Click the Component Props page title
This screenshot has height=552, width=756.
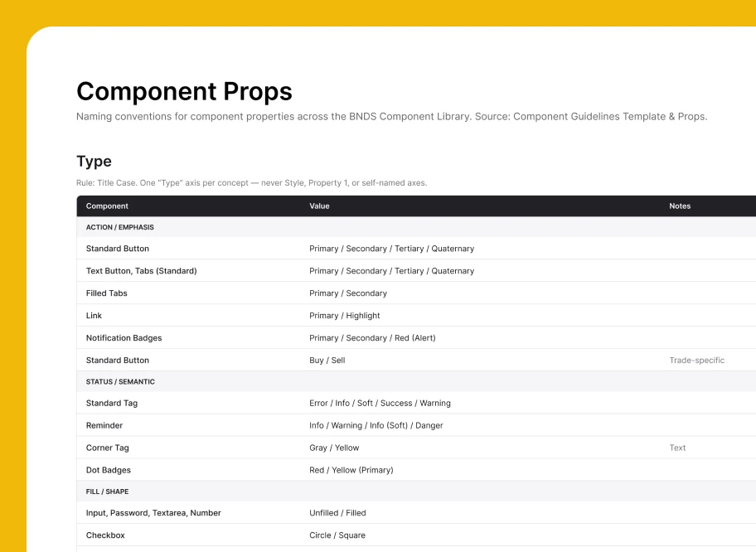click(x=184, y=91)
